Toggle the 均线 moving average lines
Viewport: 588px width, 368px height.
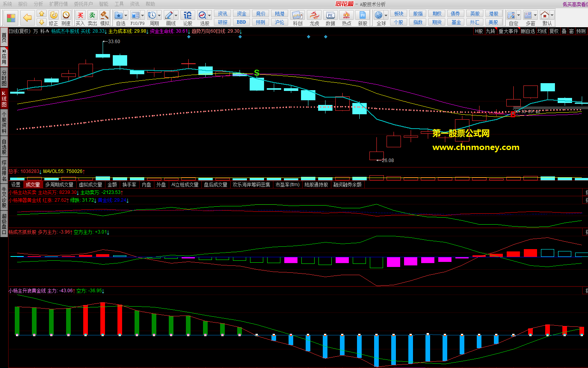tap(542, 31)
